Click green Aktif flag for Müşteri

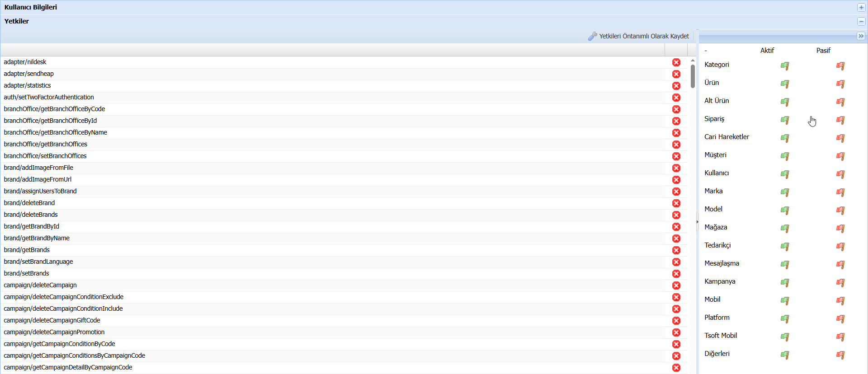click(784, 156)
